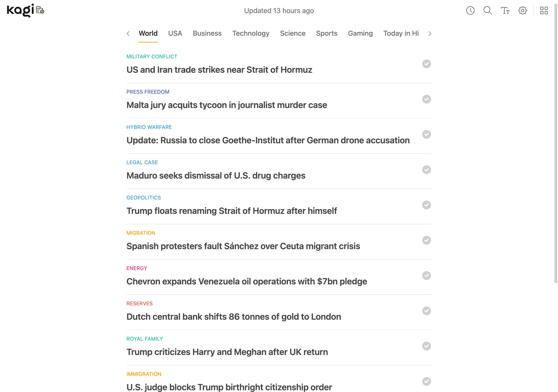Open Russia to close Goethe-Institut headline
This screenshot has width=558, height=392.
(268, 140)
